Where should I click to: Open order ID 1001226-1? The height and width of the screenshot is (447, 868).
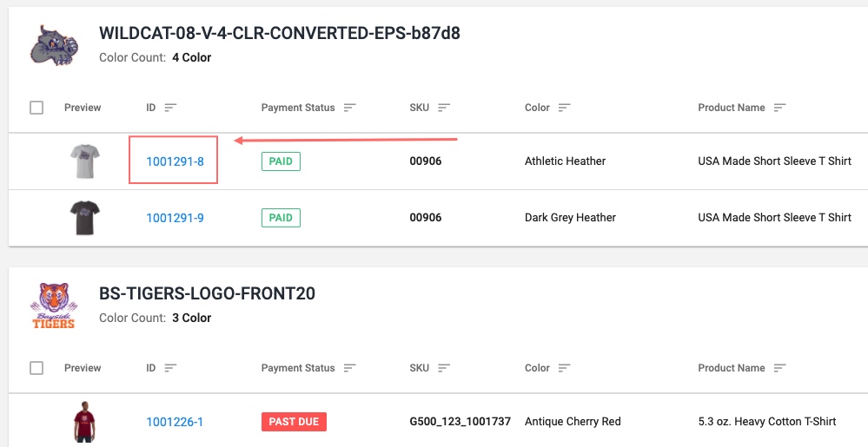point(175,422)
